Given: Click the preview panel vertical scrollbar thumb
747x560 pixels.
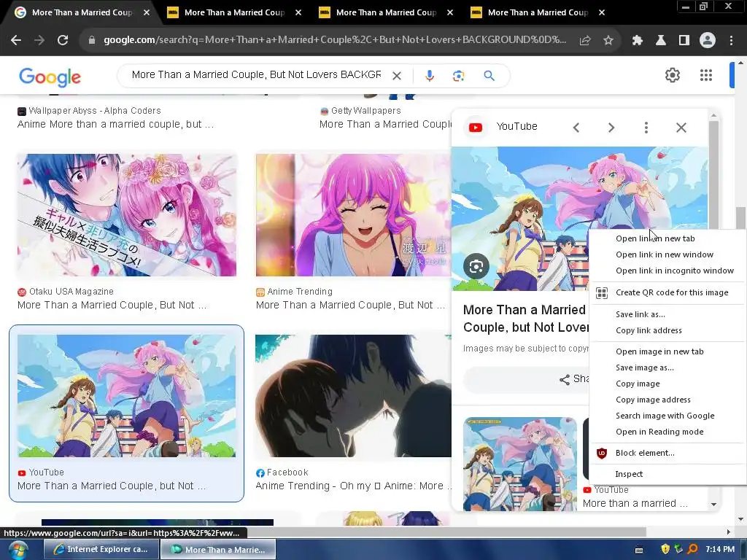Looking at the screenshot, I should coord(713,175).
